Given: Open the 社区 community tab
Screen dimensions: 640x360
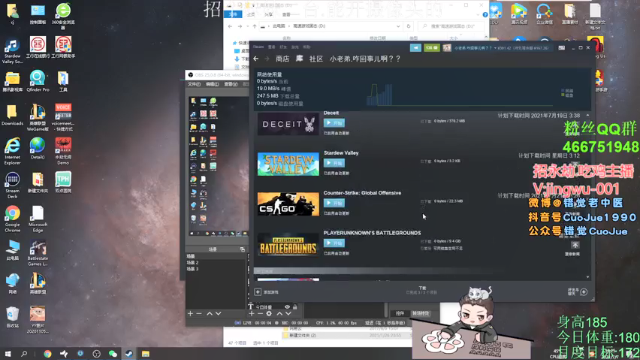Looking at the screenshot, I should (316, 59).
